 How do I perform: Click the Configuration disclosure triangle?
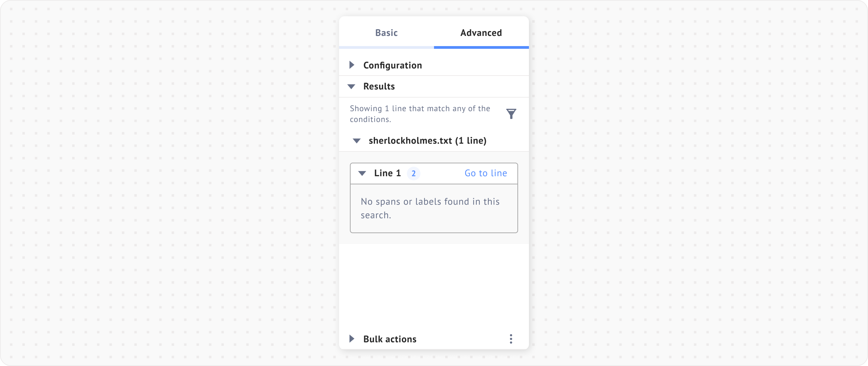point(352,65)
